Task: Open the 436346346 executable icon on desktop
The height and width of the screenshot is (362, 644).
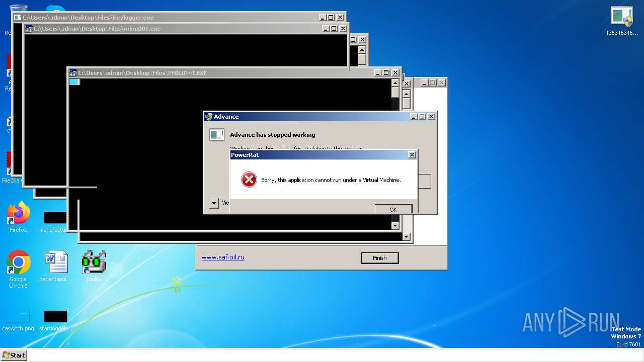Action: [622, 20]
